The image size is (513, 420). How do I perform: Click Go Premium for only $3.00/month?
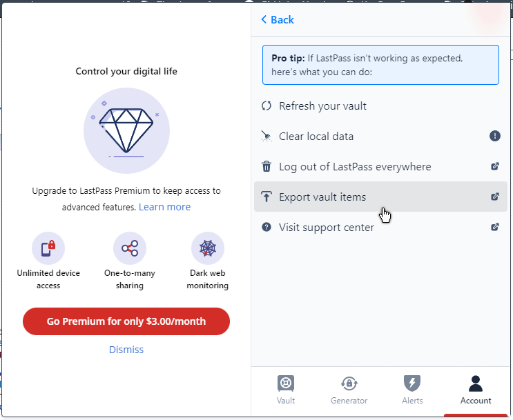[126, 321]
